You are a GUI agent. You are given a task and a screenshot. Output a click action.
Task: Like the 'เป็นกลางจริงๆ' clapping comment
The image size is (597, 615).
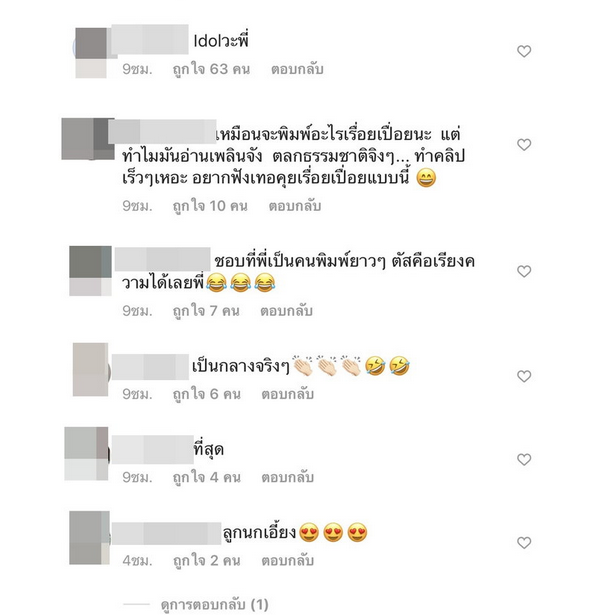click(524, 376)
